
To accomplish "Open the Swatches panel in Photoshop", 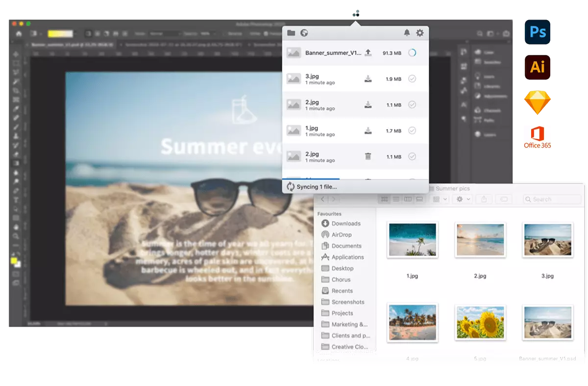I will (x=488, y=62).
